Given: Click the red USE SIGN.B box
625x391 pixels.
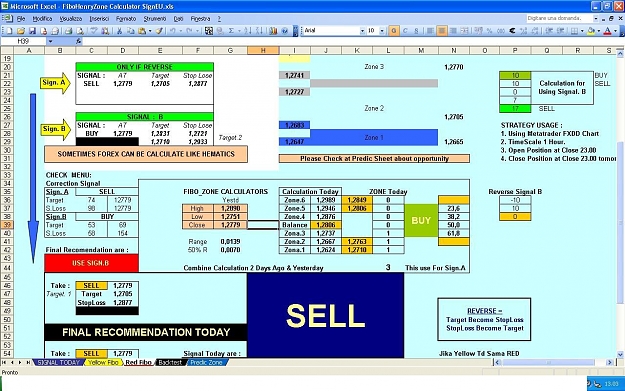Looking at the screenshot, I should pos(91,263).
